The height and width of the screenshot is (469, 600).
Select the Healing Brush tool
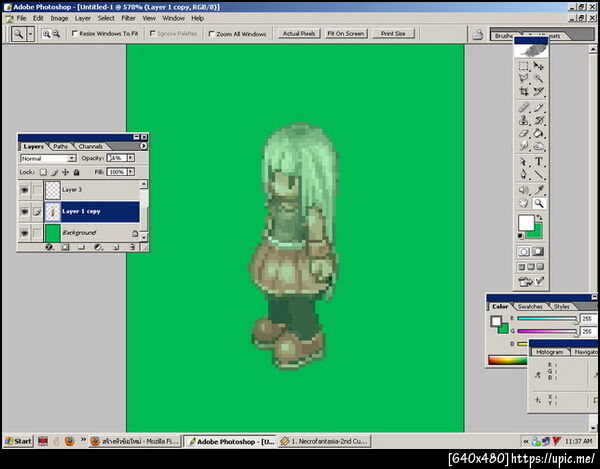coord(523,107)
